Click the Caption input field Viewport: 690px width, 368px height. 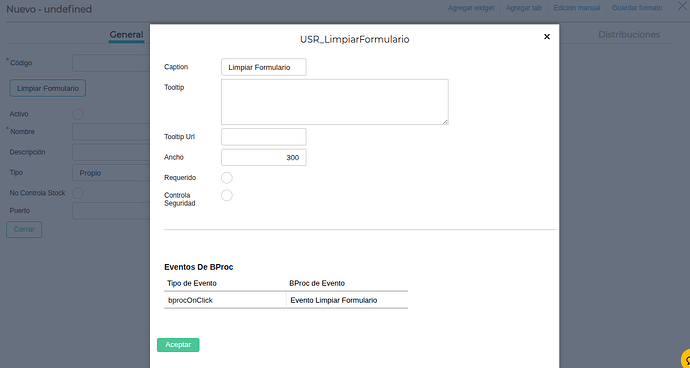(264, 67)
